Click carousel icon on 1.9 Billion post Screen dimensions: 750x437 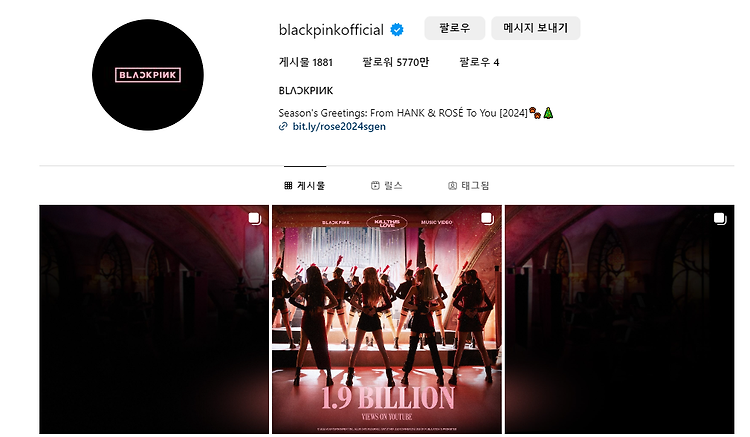[x=487, y=218]
